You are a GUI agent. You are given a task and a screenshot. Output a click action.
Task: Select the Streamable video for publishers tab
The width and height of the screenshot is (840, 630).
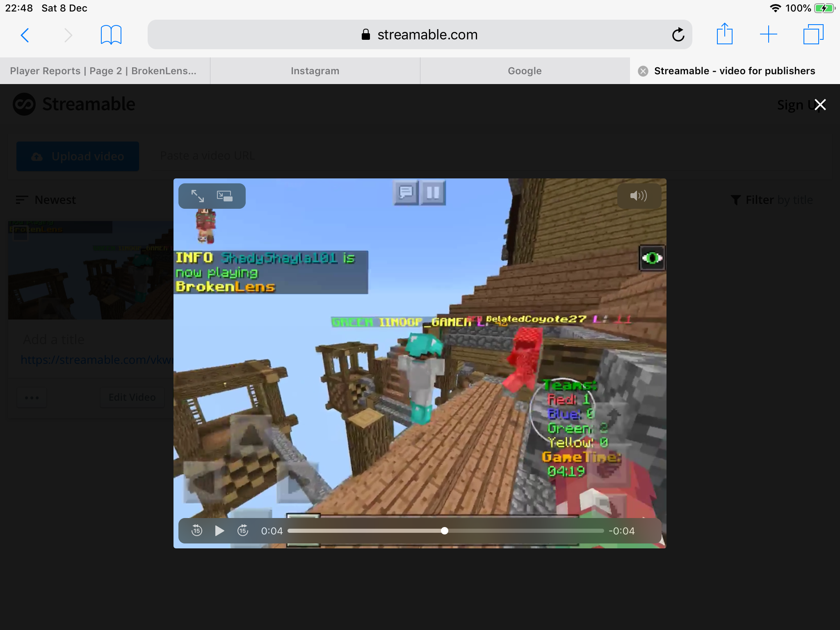point(735,71)
